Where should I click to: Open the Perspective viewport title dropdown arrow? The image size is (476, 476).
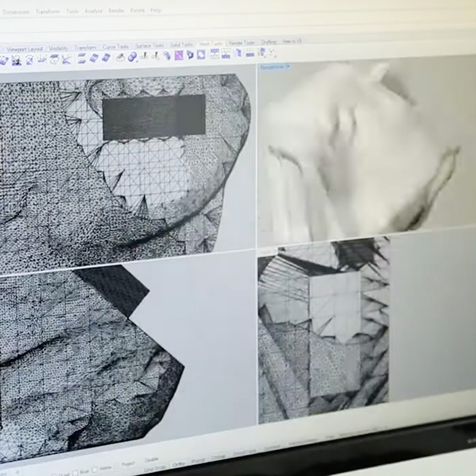click(x=288, y=67)
